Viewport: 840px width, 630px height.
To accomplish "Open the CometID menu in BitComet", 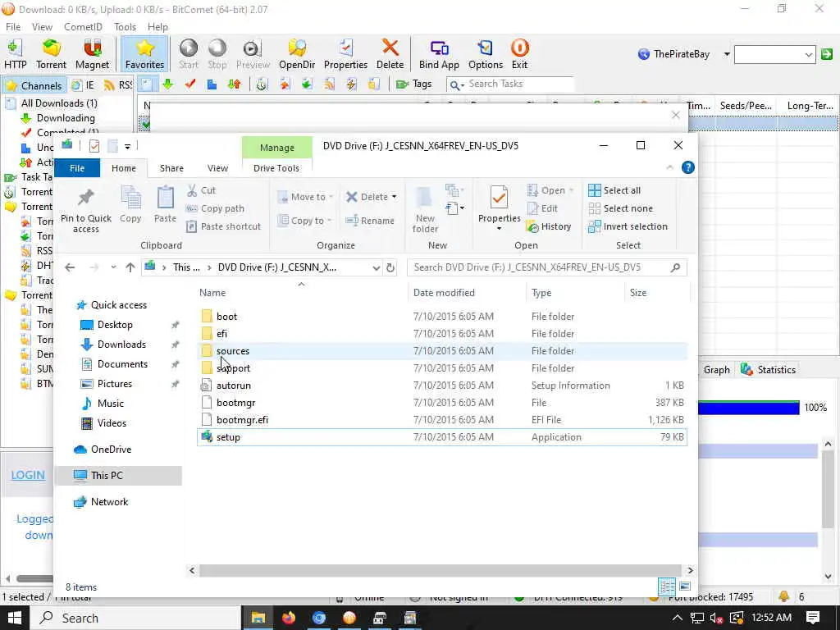I will (83, 27).
